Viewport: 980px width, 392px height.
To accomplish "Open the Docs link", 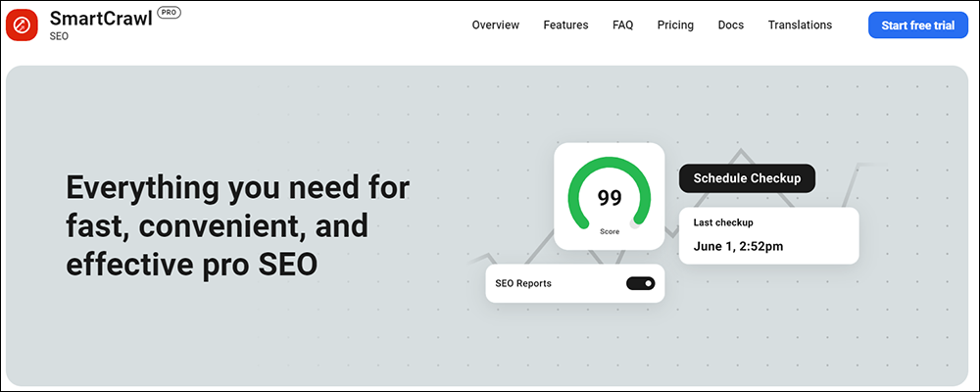I will click(731, 25).
